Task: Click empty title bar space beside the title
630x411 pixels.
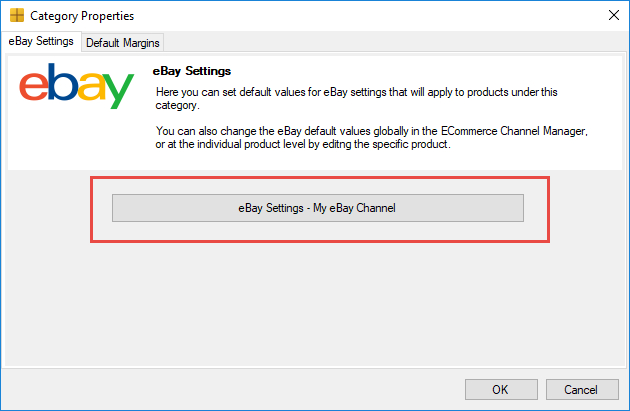Action: point(350,16)
